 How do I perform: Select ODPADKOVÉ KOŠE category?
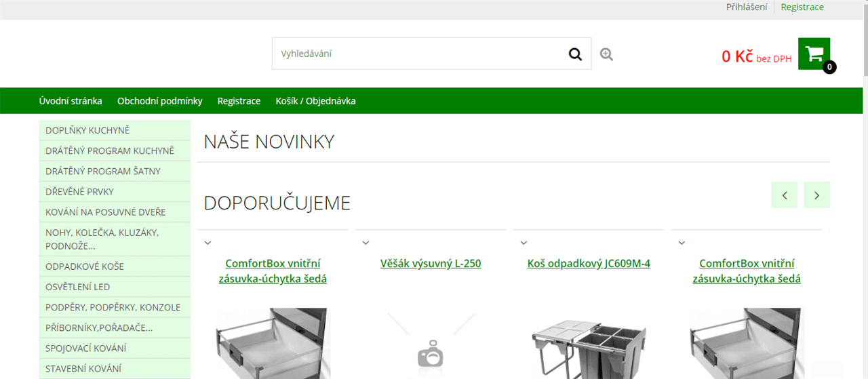115,266
